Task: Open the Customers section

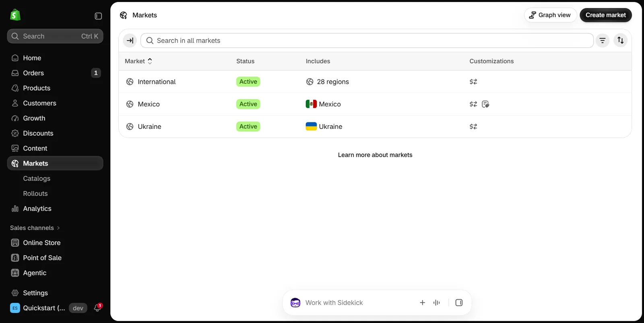Action: (x=55, y=103)
